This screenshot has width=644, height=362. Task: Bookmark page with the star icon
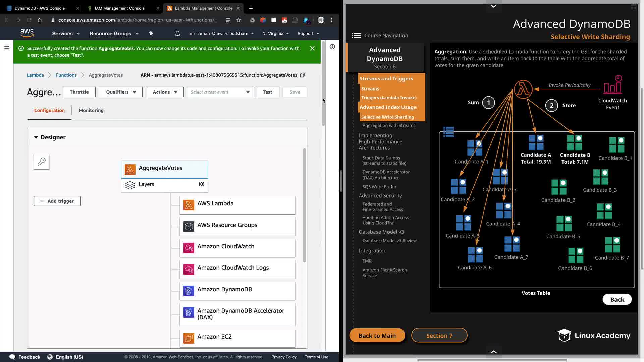(239, 20)
